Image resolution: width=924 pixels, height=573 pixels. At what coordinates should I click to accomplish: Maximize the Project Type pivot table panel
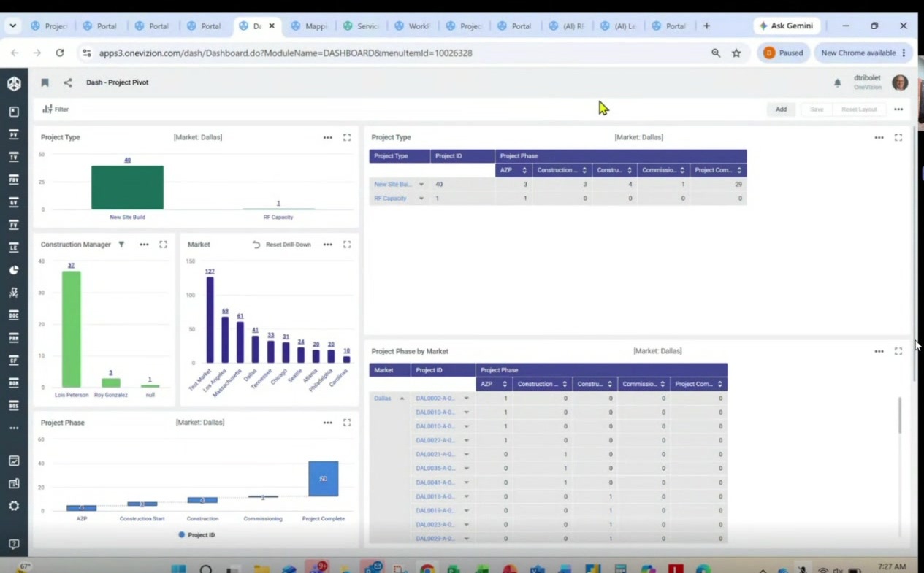[898, 137]
